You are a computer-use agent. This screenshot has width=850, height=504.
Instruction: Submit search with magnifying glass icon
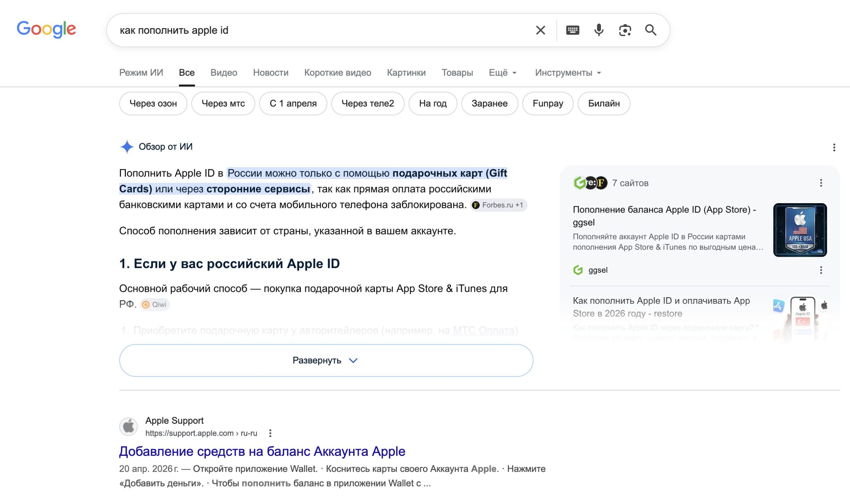click(651, 30)
